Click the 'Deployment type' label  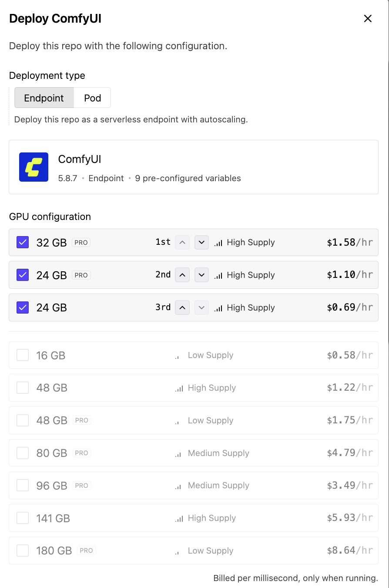pos(47,75)
